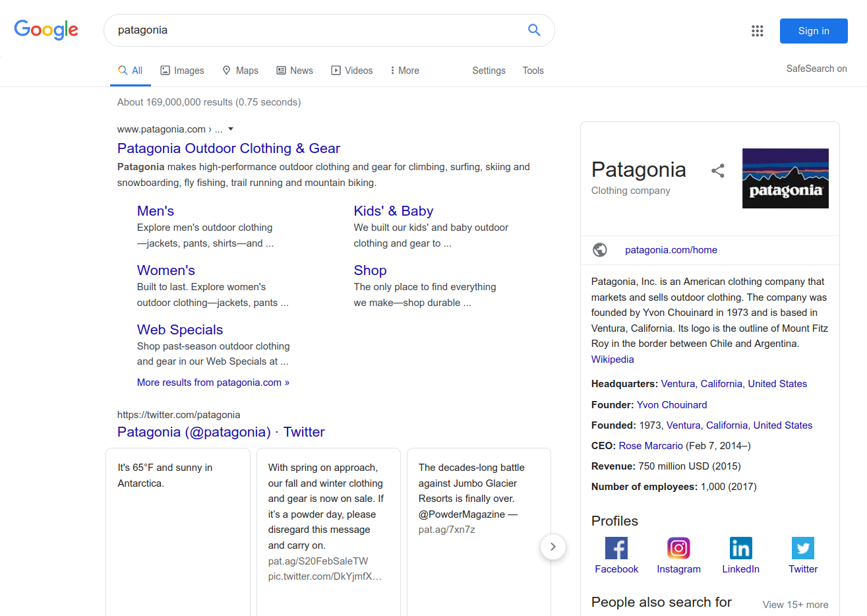
Task: Switch to the Videos tab
Action: tap(352, 71)
